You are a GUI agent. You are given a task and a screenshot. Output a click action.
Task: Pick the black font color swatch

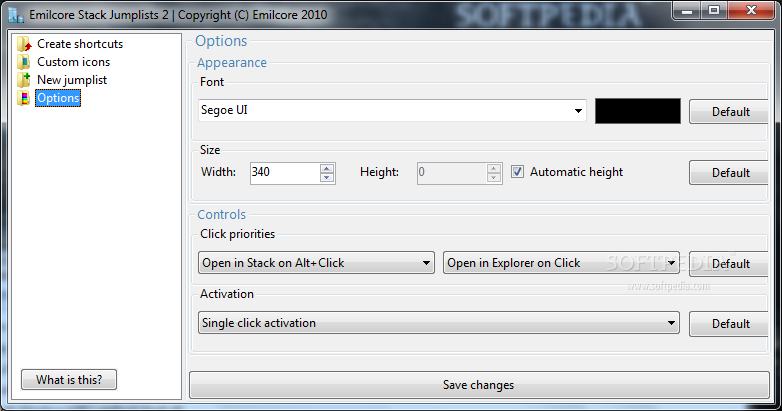(x=637, y=111)
